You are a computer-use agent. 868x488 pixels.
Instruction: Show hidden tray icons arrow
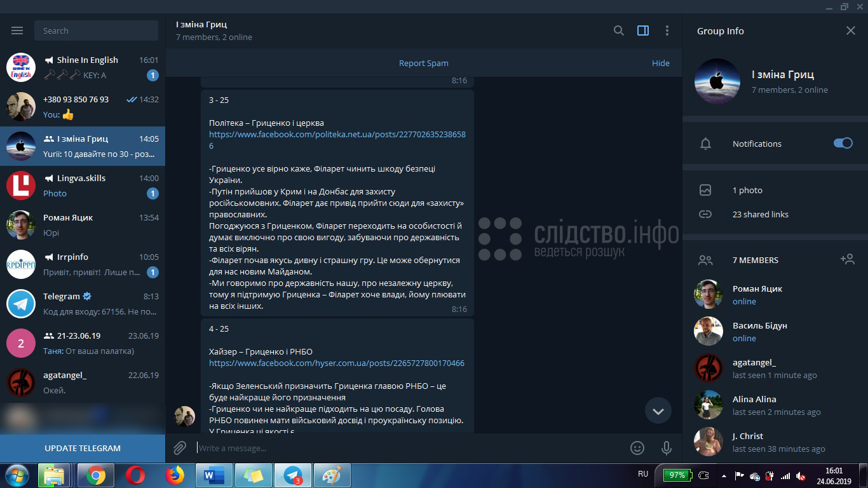point(724,475)
